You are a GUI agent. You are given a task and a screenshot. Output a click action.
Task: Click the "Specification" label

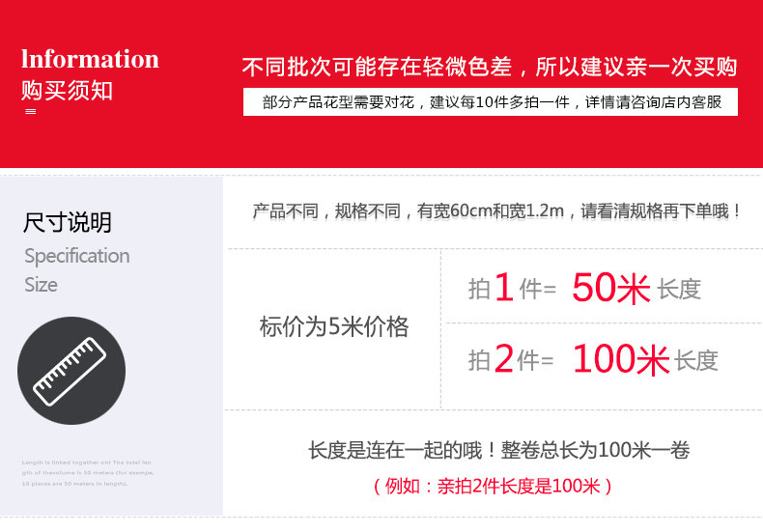click(x=76, y=256)
